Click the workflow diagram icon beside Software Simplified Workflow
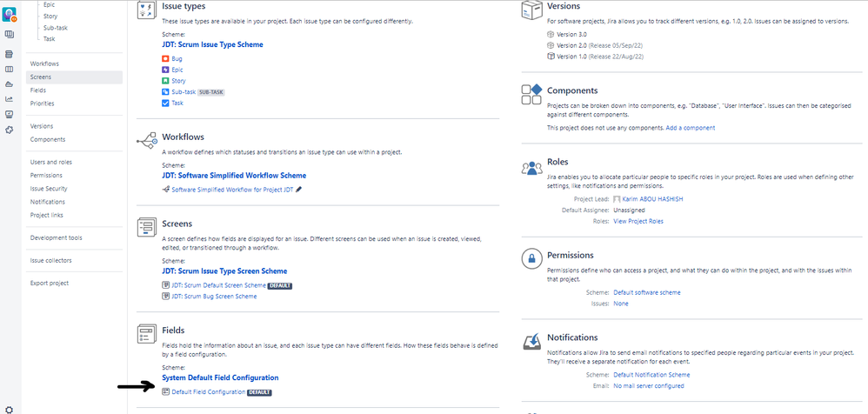The image size is (868, 414). [x=165, y=190]
